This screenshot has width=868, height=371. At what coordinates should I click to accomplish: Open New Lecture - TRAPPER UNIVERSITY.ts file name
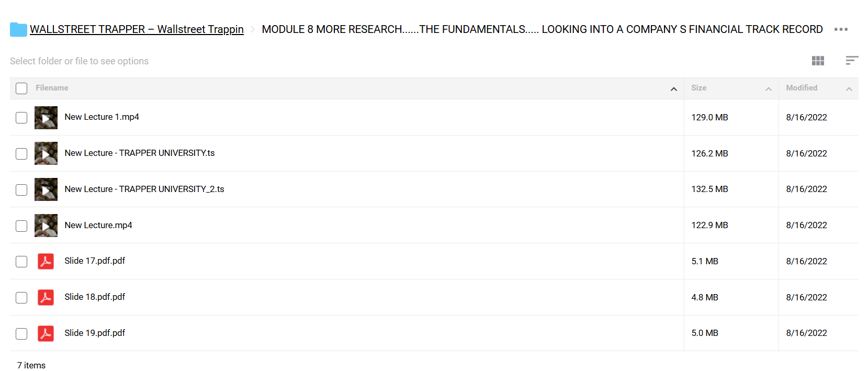pyautogui.click(x=140, y=153)
